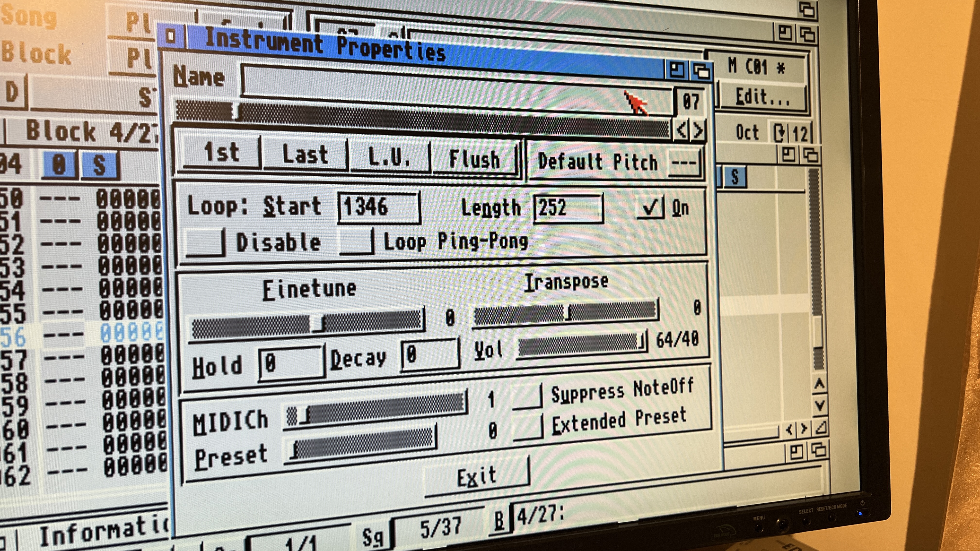Click the Instrument Properties window close gadget
The width and height of the screenshot is (980, 551).
[171, 36]
